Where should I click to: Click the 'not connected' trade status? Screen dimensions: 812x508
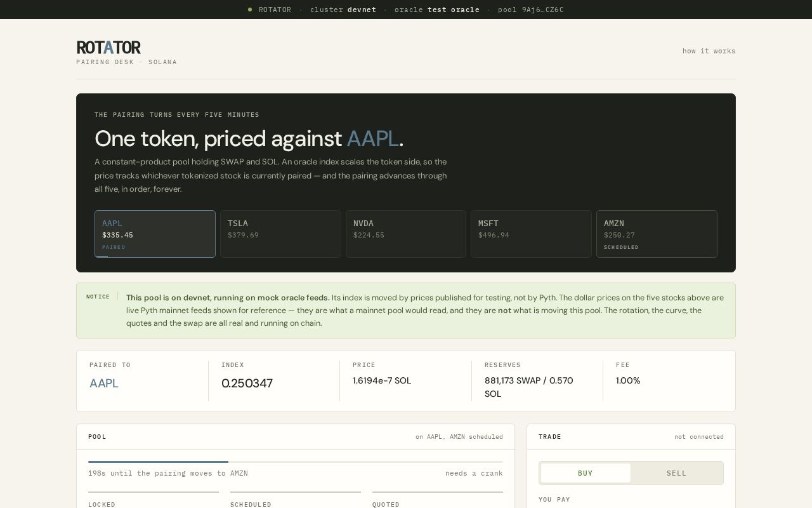pyautogui.click(x=699, y=437)
